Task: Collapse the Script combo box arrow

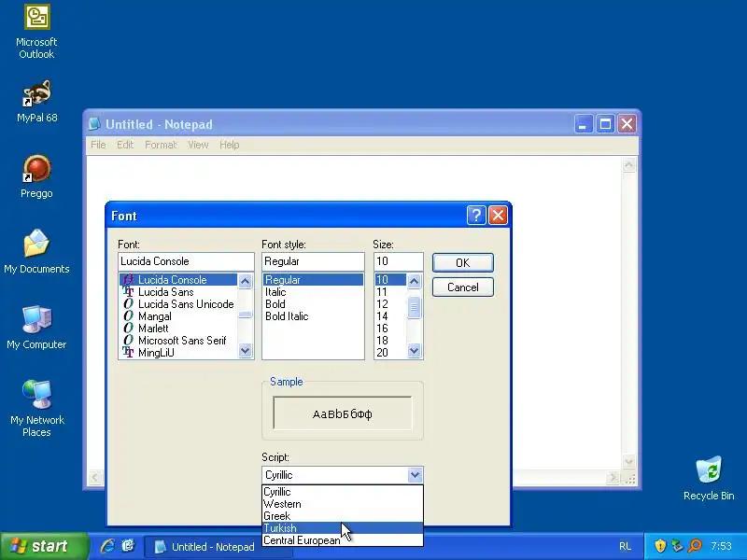Action: click(415, 475)
